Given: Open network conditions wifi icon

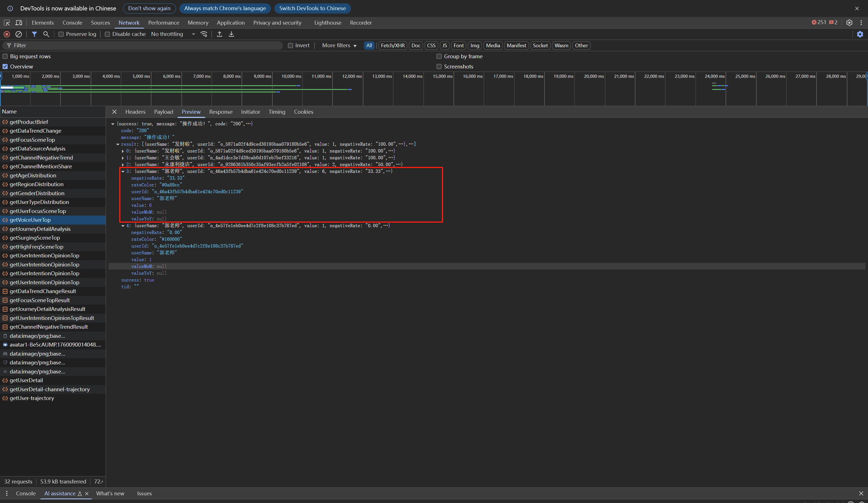Looking at the screenshot, I should 204,34.
